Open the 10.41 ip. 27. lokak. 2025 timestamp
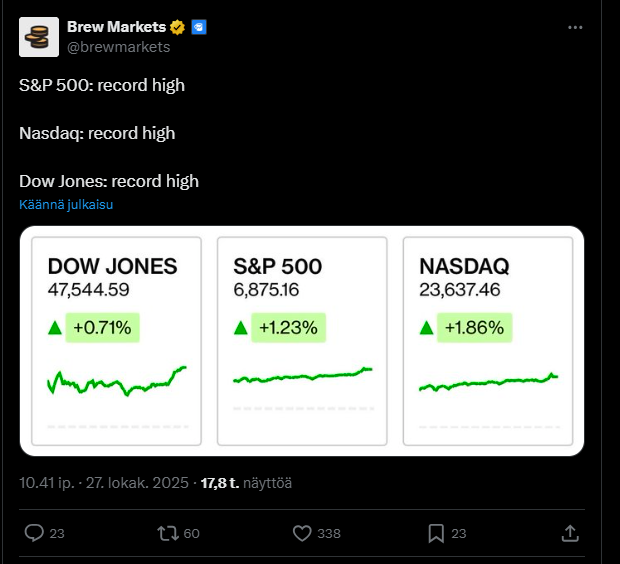This screenshot has height=564, width=620. (104, 483)
